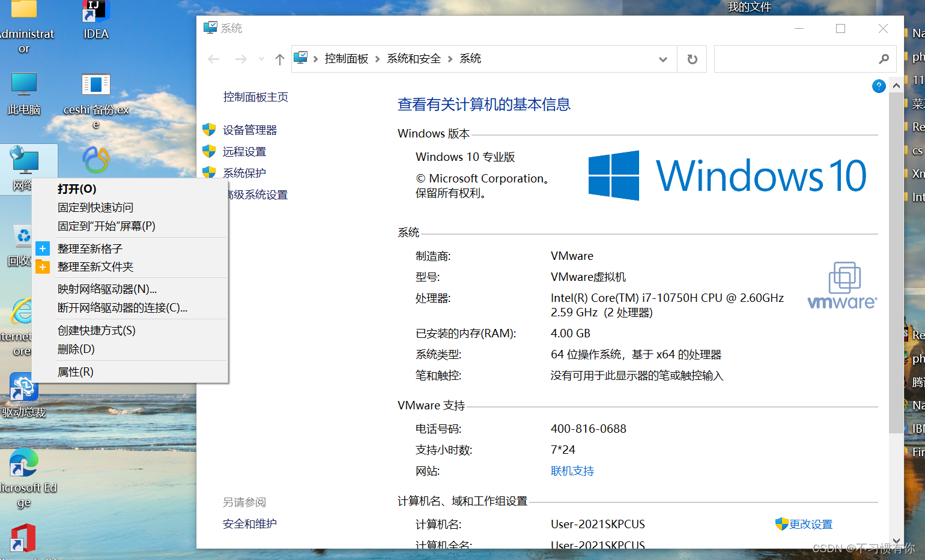This screenshot has width=925, height=560.
Task: Select the 此电脑 desktop icon
Action: [24, 94]
